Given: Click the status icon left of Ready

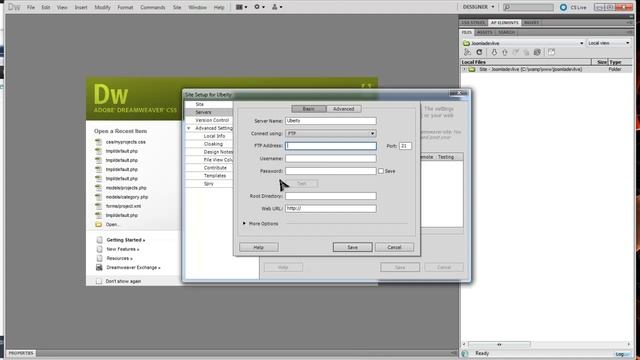Looking at the screenshot, I should [465, 353].
